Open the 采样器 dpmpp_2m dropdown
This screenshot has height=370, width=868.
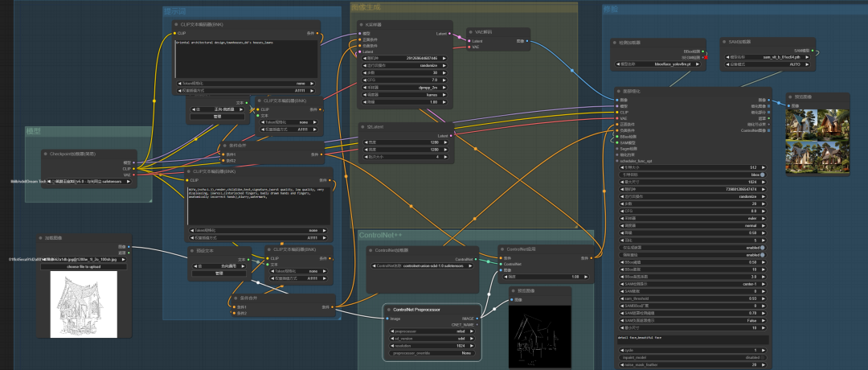(x=405, y=87)
